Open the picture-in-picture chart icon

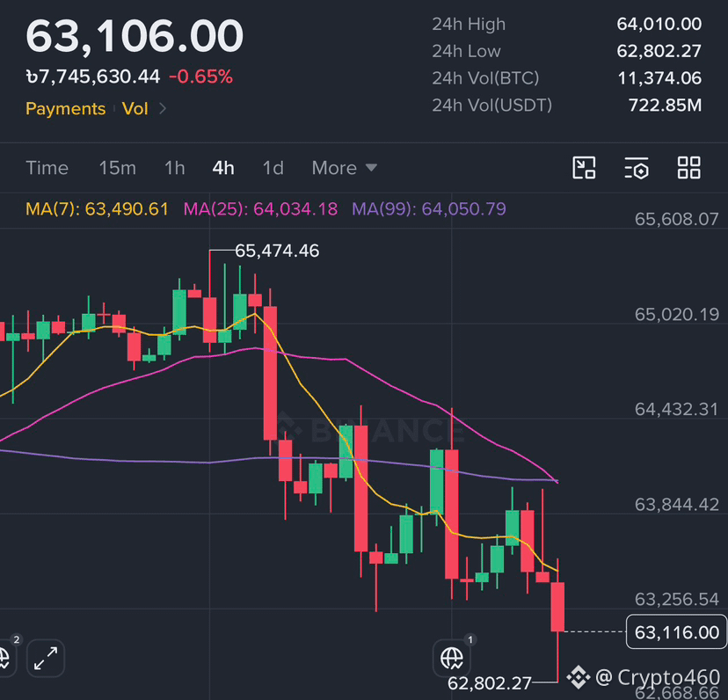click(x=584, y=168)
